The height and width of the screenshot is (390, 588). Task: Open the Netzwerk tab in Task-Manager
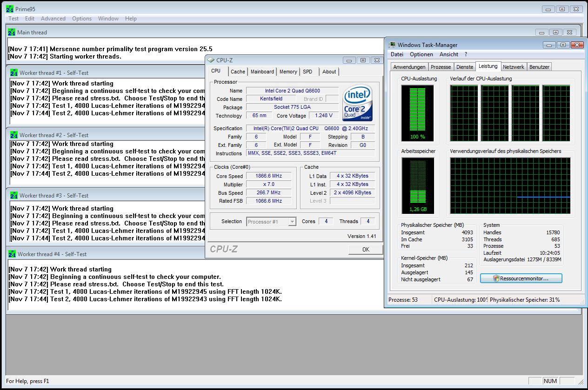(x=514, y=67)
